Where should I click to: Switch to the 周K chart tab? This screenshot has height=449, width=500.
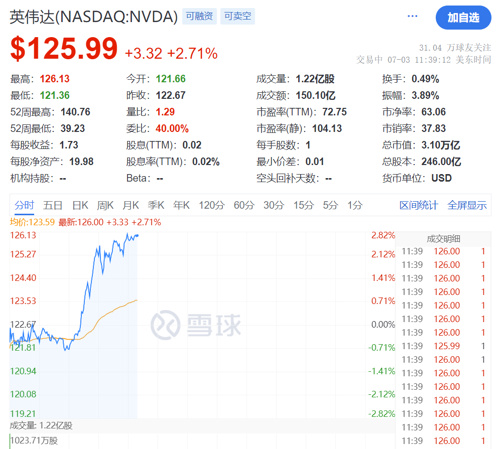pos(105,205)
